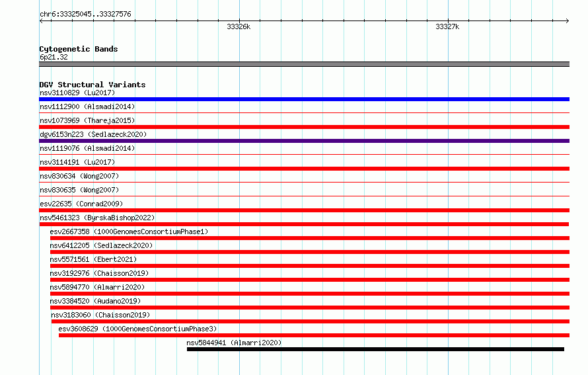
Task: Click the 33327k ruler position label
Action: (x=447, y=26)
